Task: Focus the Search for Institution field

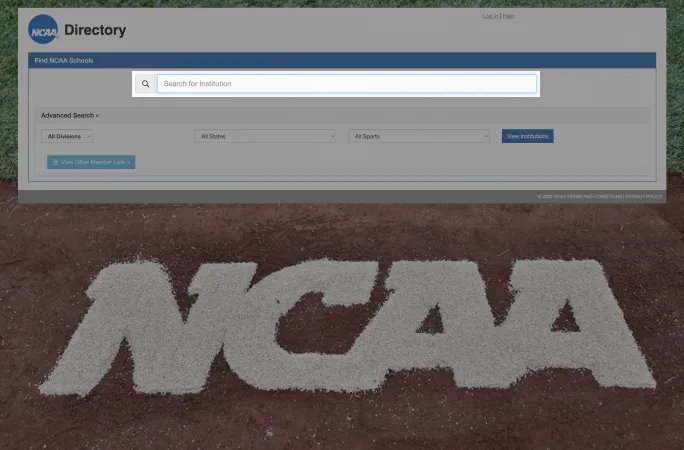Action: point(347,84)
